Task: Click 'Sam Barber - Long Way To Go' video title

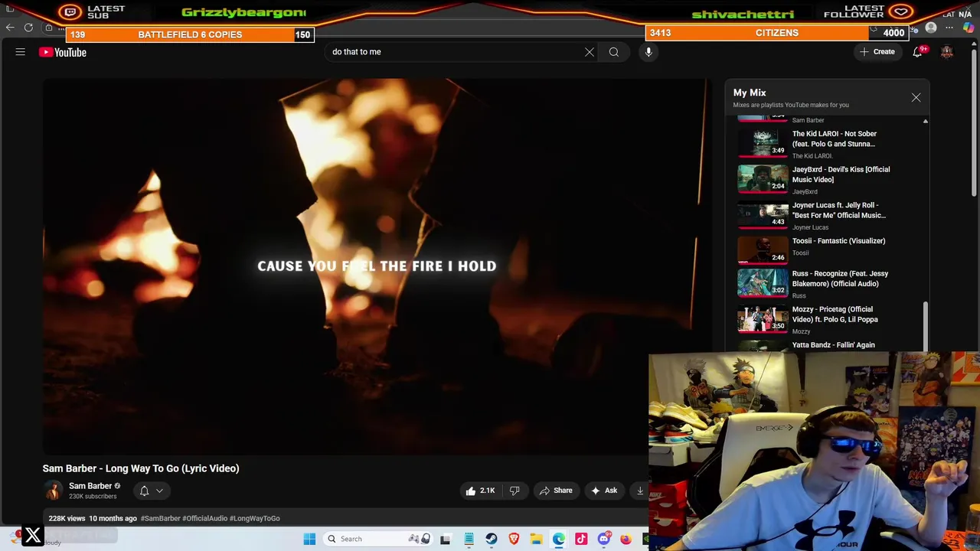Action: [141, 468]
